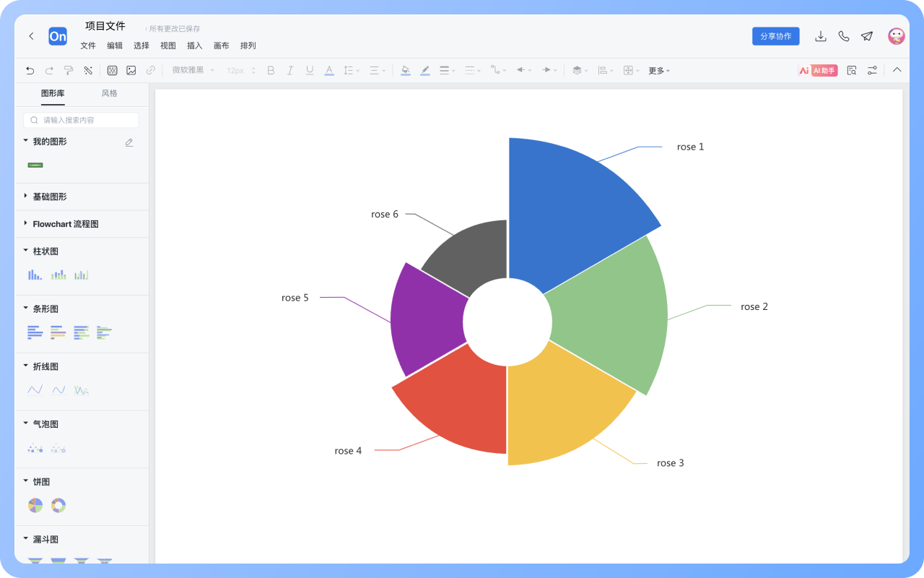Click the phone call icon
Screen dimensions: 924x578
843,36
